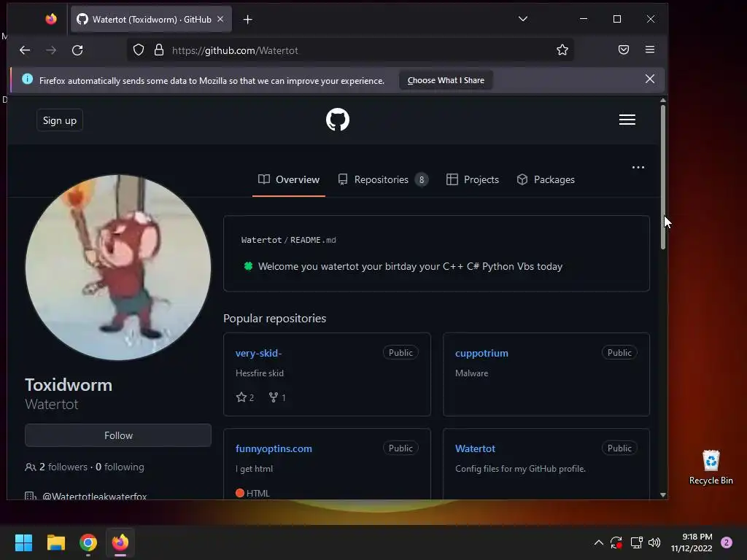Select the Recycle Bin desktop icon
Screen dimensions: 747x560
(x=711, y=467)
